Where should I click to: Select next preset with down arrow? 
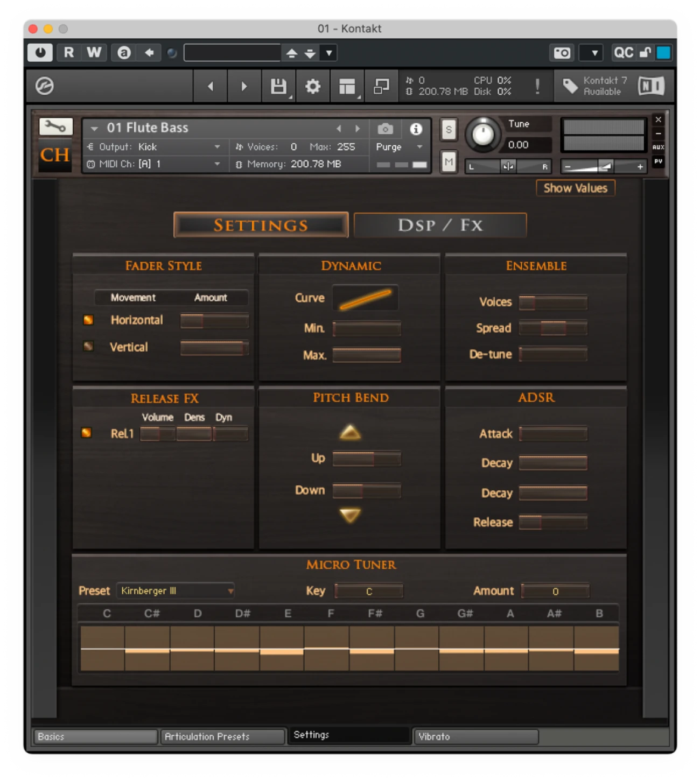310,53
